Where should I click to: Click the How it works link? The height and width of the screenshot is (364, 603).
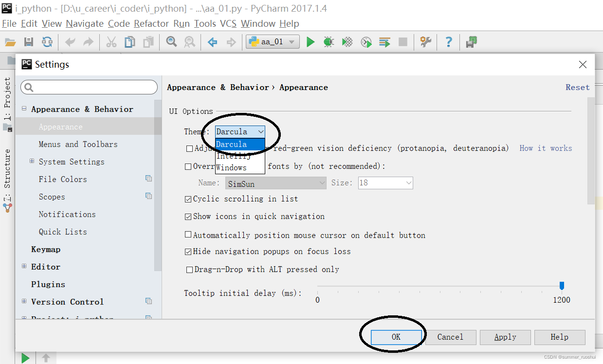pyautogui.click(x=545, y=148)
